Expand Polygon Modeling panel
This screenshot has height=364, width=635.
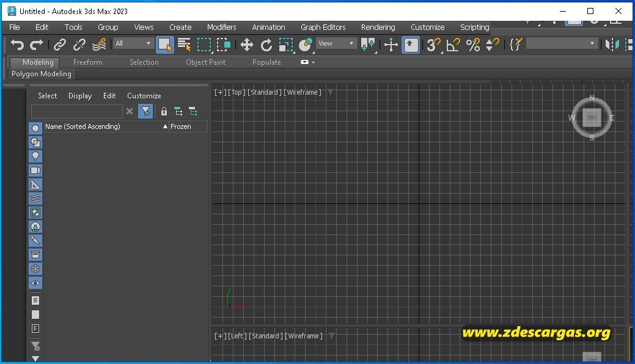pyautogui.click(x=42, y=74)
